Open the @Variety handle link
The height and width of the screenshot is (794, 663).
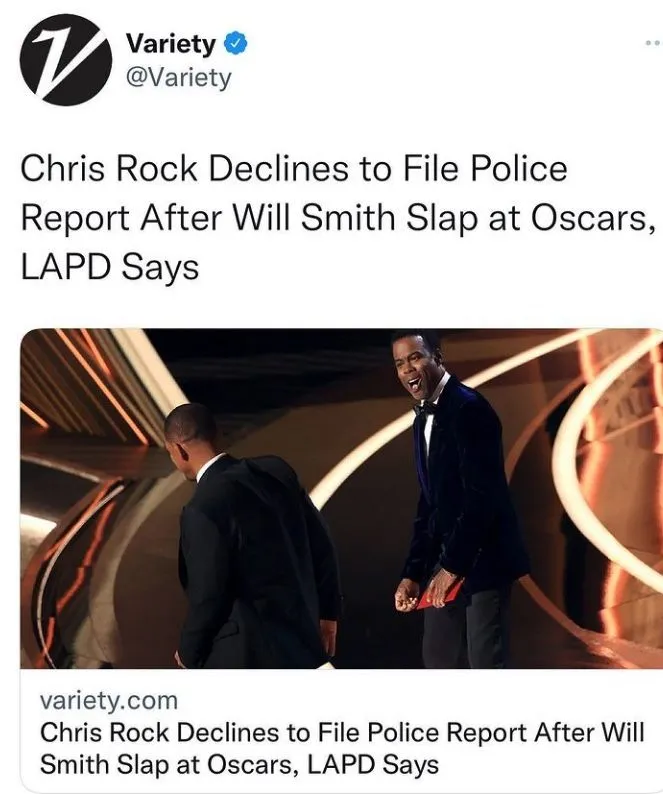[178, 77]
